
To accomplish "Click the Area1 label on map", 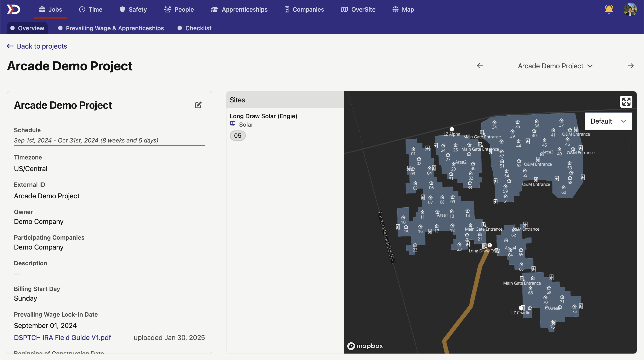I will click(x=442, y=215).
